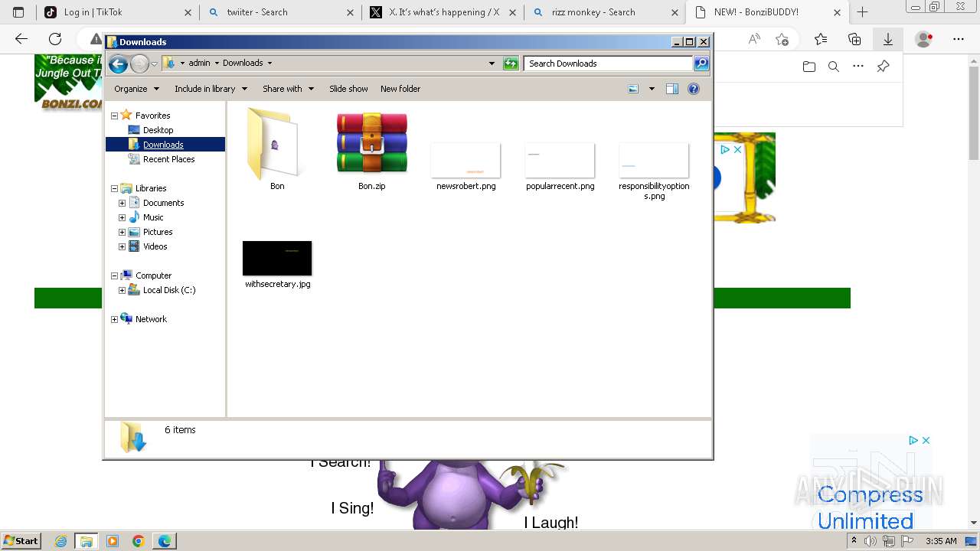Click the Edge tab actions icon

[18, 12]
